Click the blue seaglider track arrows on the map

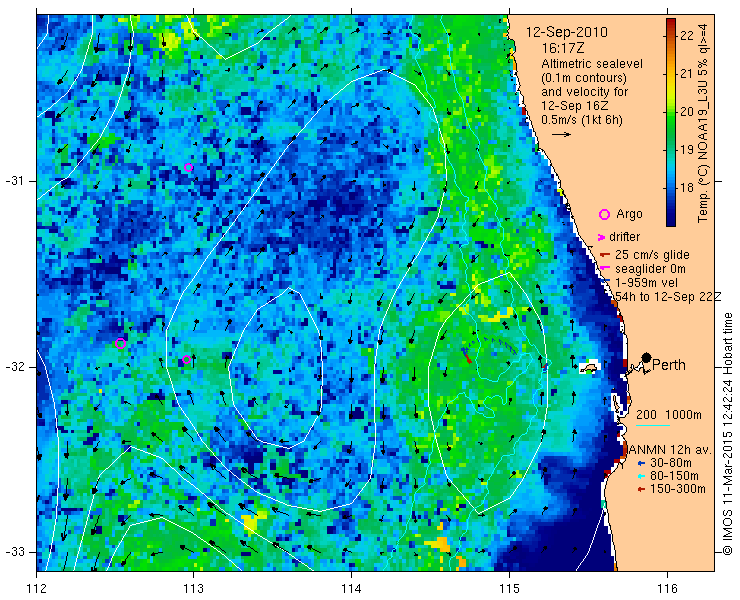click(491, 345)
